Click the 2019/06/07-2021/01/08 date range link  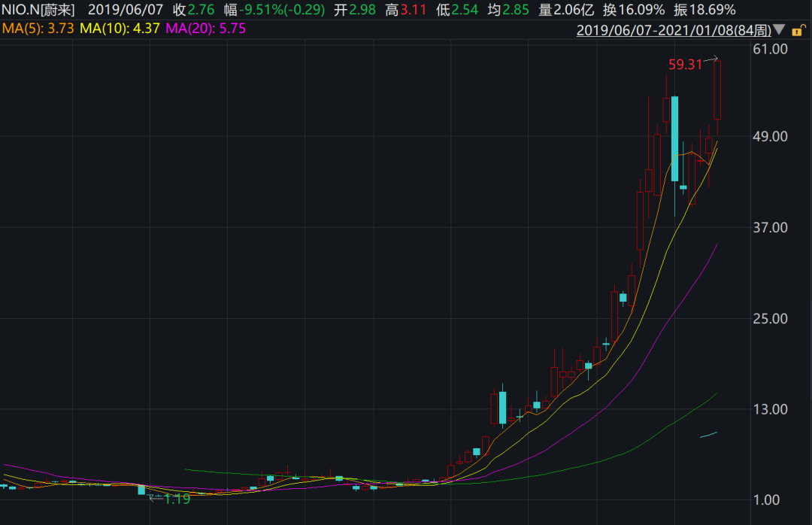click(x=673, y=30)
